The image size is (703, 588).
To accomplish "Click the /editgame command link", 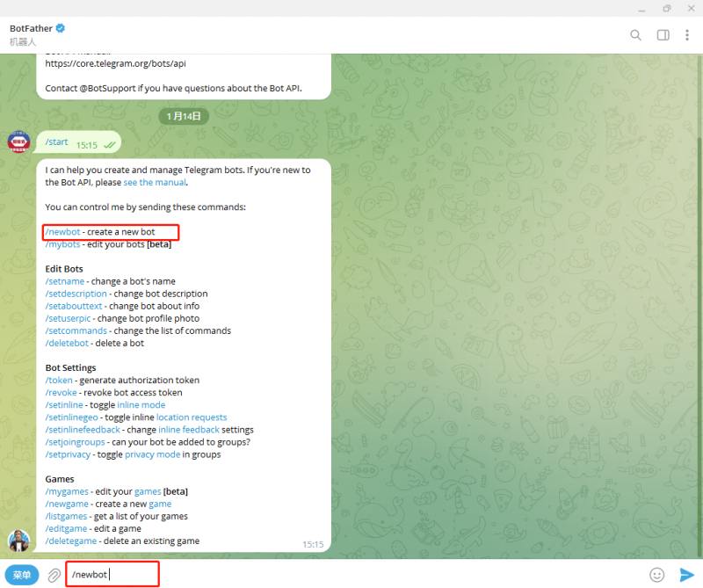I will 66,529.
